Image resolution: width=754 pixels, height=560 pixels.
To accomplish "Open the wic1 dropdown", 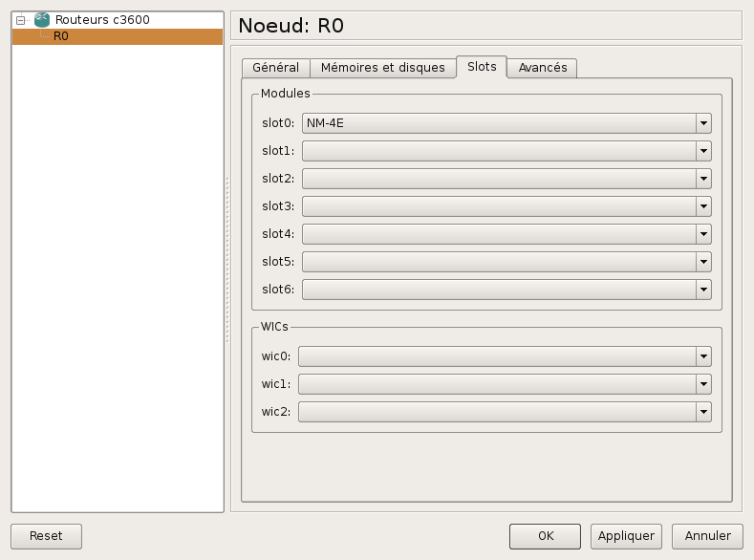I will tap(505, 384).
